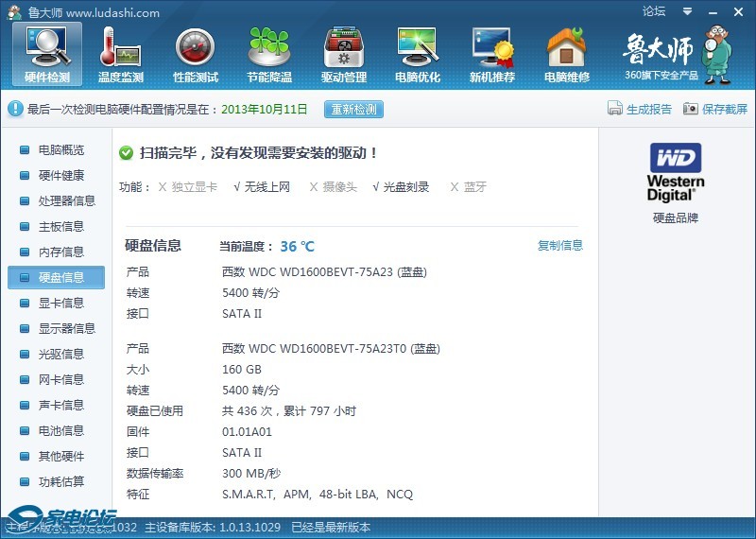Open 电池信息 battery info section
Viewport: 756px width, 539px height.
pyautogui.click(x=60, y=431)
